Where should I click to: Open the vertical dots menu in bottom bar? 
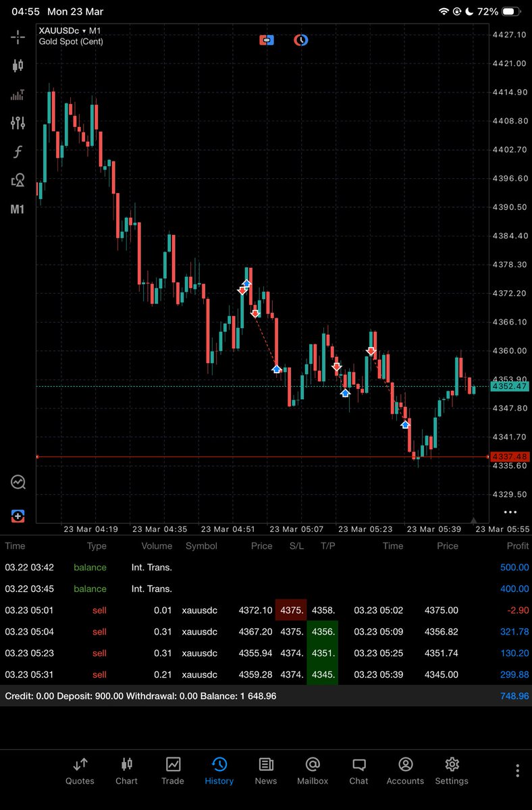[x=517, y=771]
